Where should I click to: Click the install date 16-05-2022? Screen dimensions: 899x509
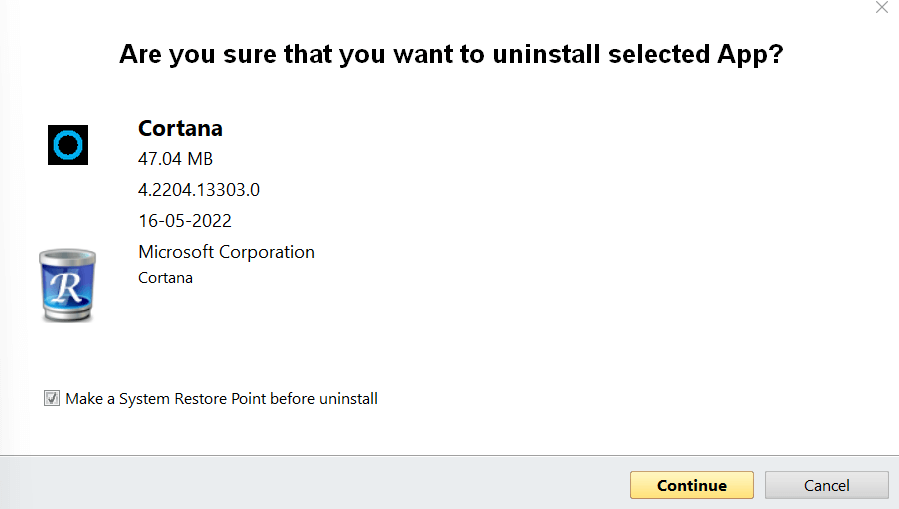tap(185, 221)
